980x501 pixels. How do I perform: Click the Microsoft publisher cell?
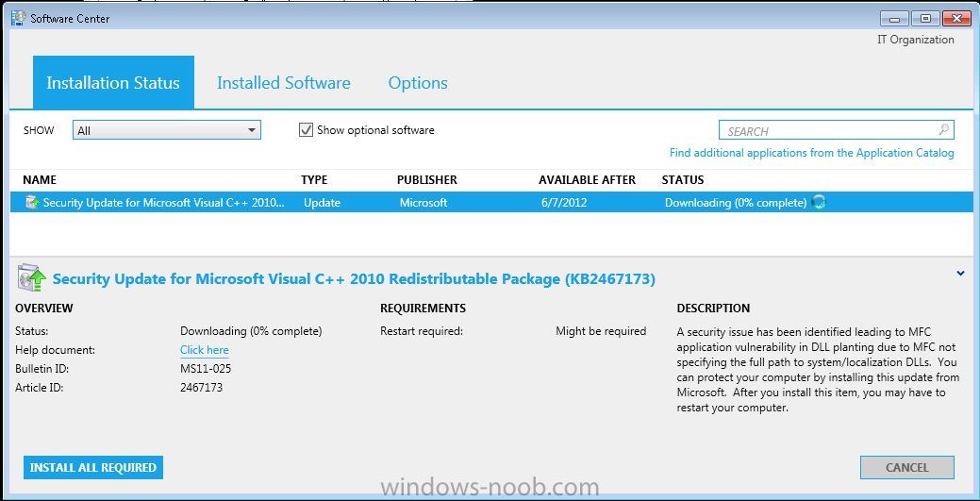(424, 203)
